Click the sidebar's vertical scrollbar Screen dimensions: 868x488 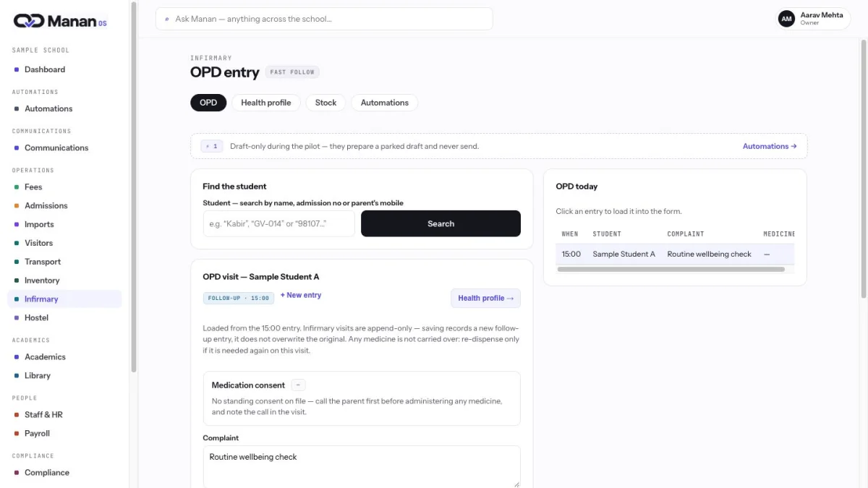click(x=134, y=187)
